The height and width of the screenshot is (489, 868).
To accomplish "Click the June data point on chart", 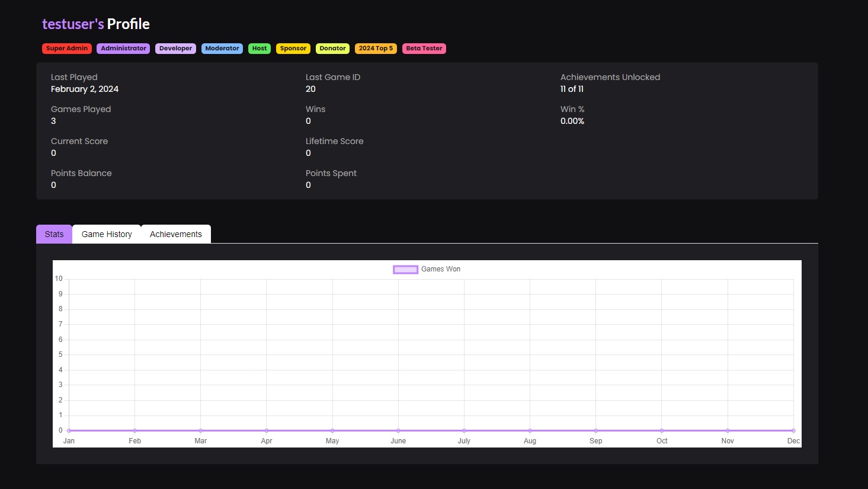I will 398,430.
